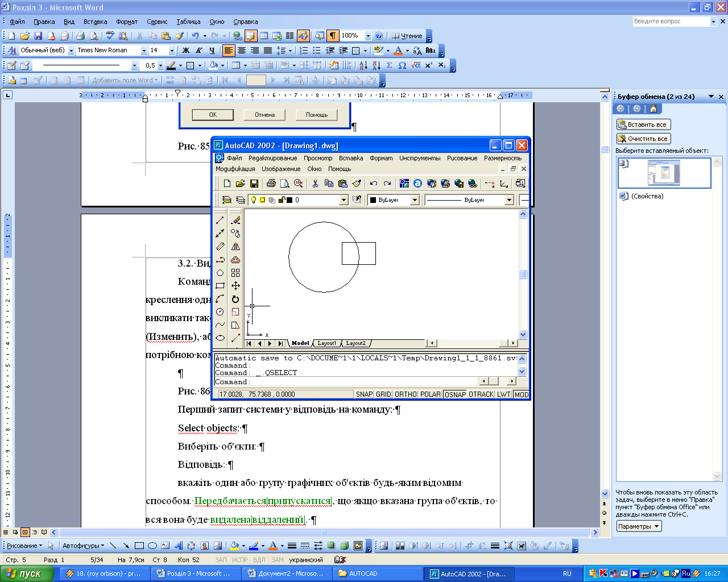Open the clipboard pane home icon
The image size is (728, 582).
point(653,109)
